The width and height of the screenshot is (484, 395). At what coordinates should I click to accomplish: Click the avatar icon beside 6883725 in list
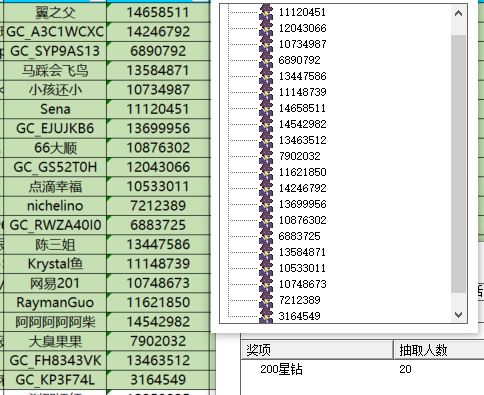point(266,236)
